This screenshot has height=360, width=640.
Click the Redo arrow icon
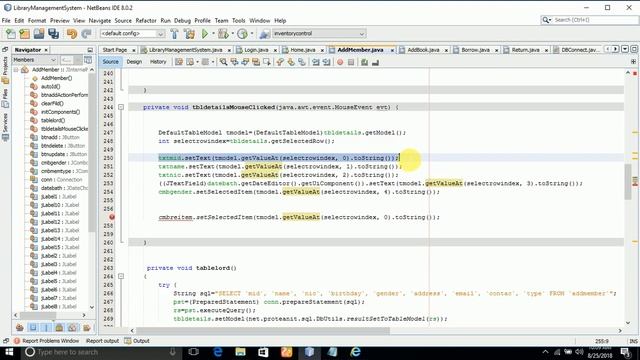[x=86, y=33]
